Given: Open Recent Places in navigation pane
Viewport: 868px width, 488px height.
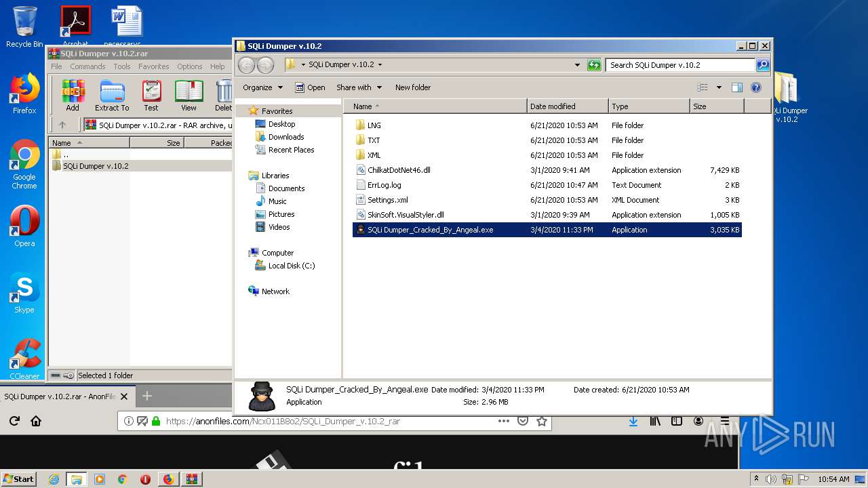Looking at the screenshot, I should (291, 150).
